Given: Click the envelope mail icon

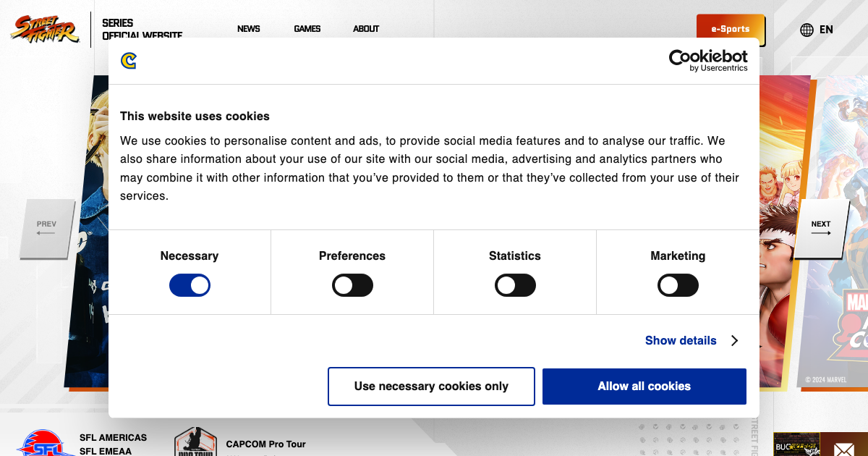Looking at the screenshot, I should [x=843, y=449].
